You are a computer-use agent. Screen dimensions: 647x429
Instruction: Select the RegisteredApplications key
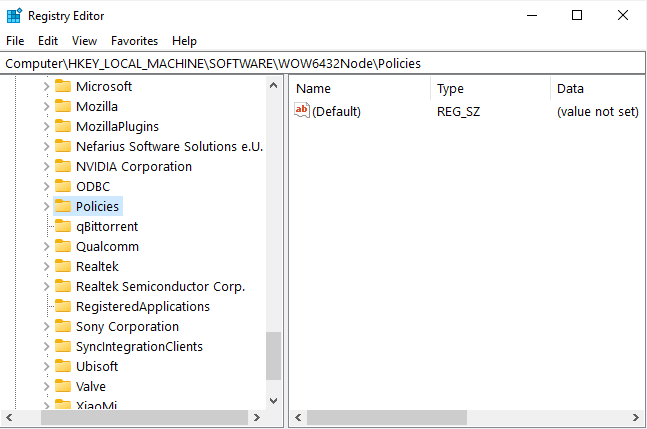click(x=143, y=306)
